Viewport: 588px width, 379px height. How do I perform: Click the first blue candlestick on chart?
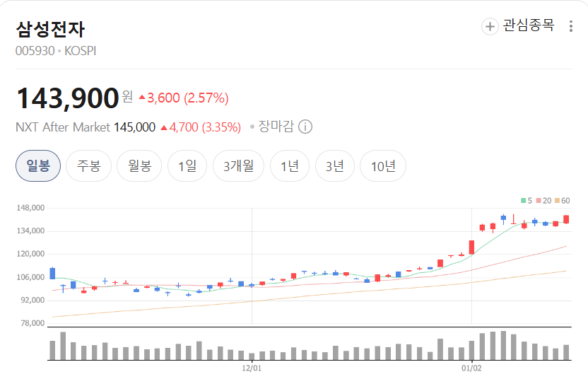pyautogui.click(x=52, y=273)
